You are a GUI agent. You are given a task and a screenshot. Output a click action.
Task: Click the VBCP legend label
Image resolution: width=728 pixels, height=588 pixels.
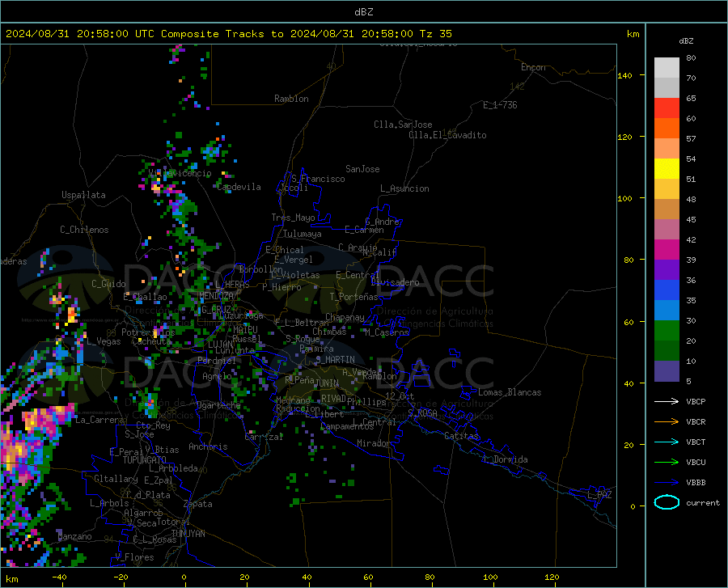[x=696, y=401]
